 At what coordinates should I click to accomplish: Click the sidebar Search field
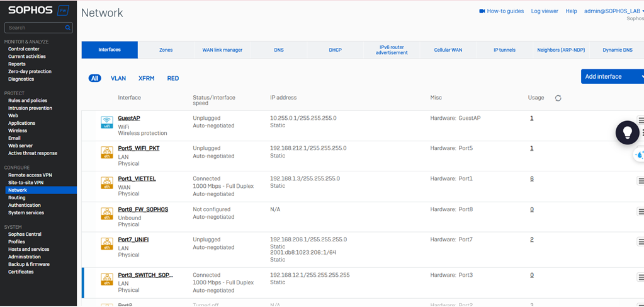click(35, 28)
